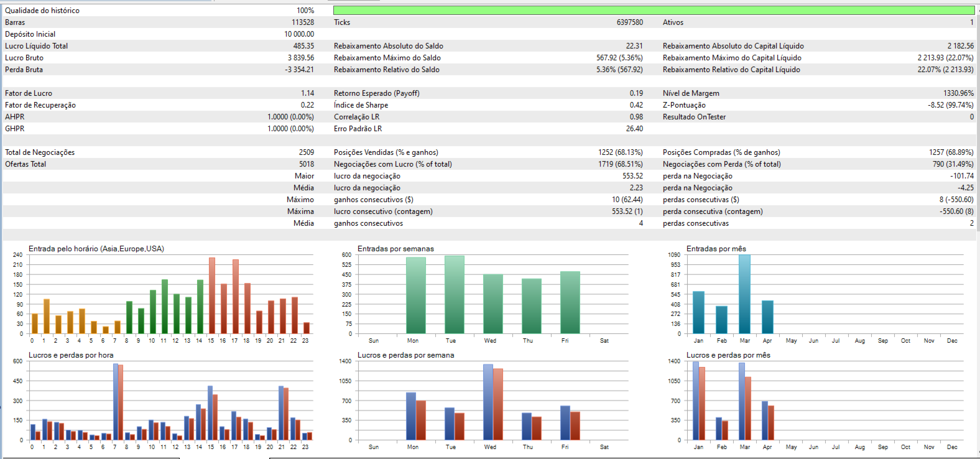Select the Z-Pontuação value -8.52 (99.74%)

click(951, 105)
